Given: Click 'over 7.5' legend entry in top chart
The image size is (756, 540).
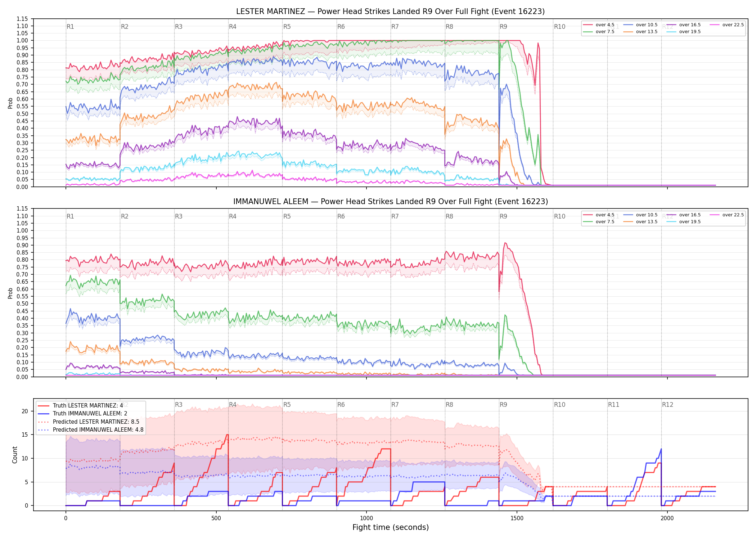Looking at the screenshot, I should pos(599,32).
